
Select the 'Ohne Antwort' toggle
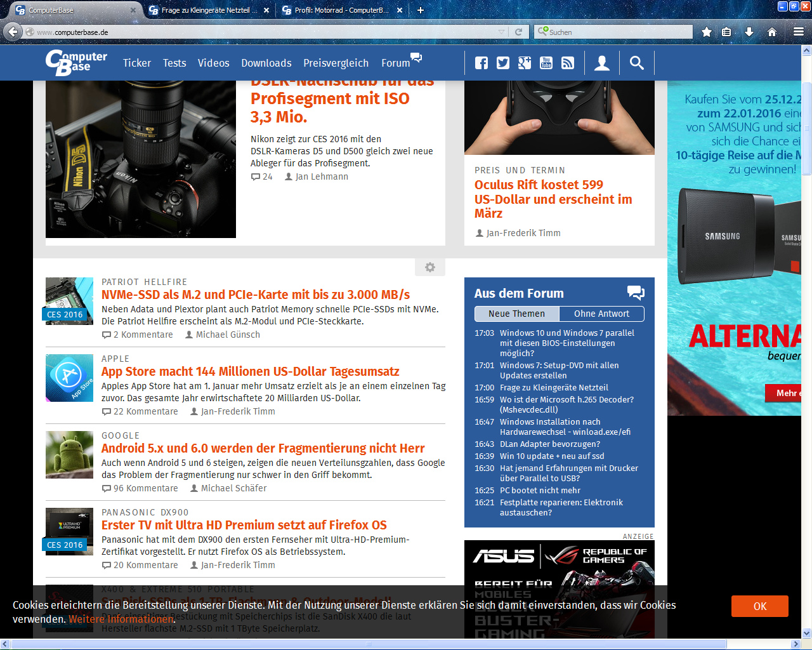click(x=601, y=314)
